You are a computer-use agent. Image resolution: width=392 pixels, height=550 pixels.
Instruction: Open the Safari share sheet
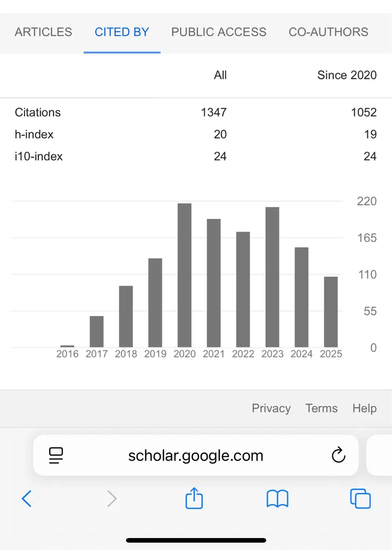194,498
